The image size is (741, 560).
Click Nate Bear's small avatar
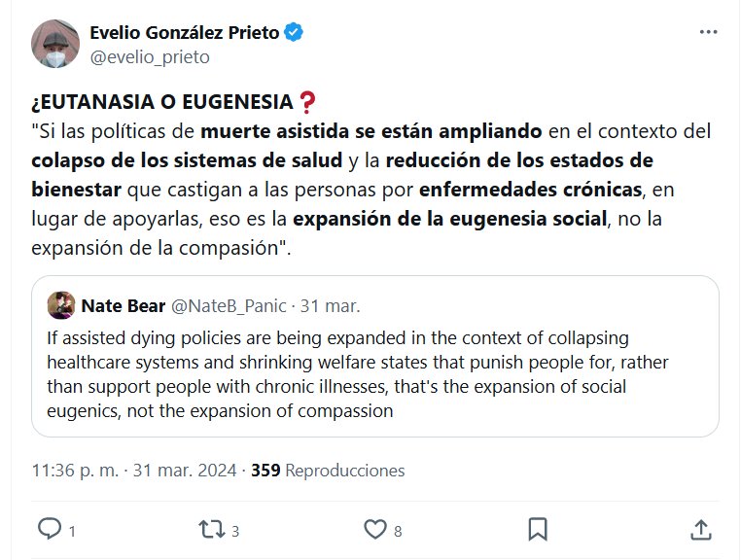pos(61,305)
